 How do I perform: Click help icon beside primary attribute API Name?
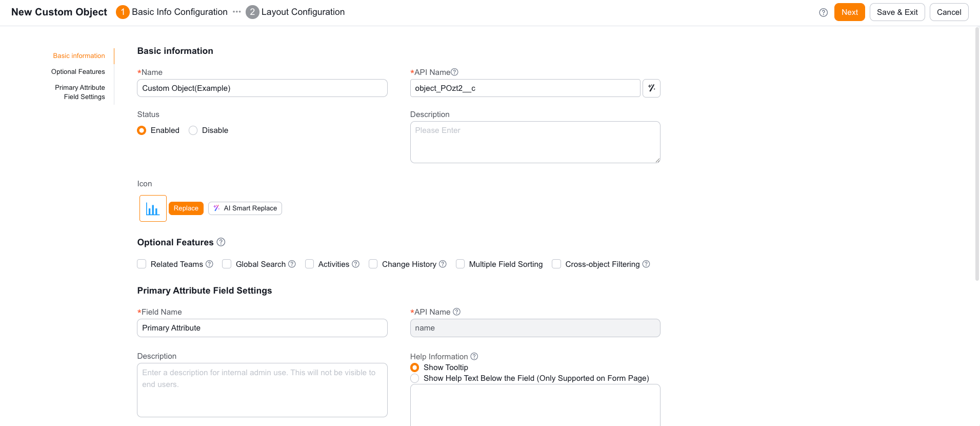coord(456,312)
